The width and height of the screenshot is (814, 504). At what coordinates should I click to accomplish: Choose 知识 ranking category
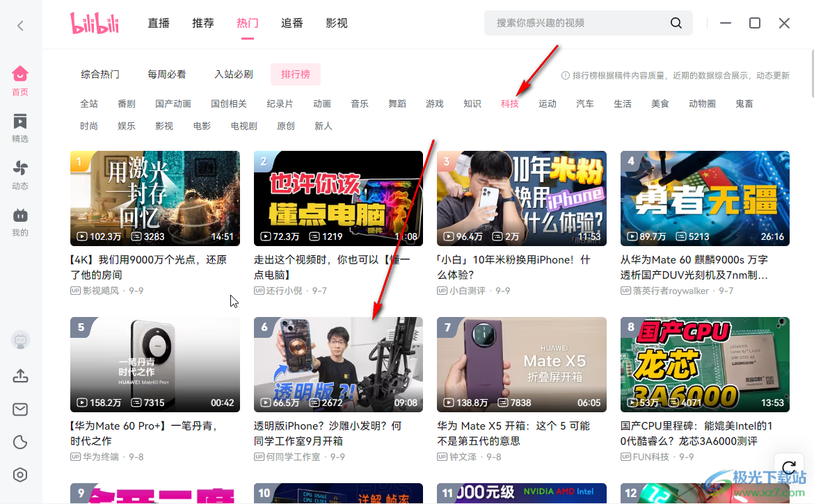point(472,104)
